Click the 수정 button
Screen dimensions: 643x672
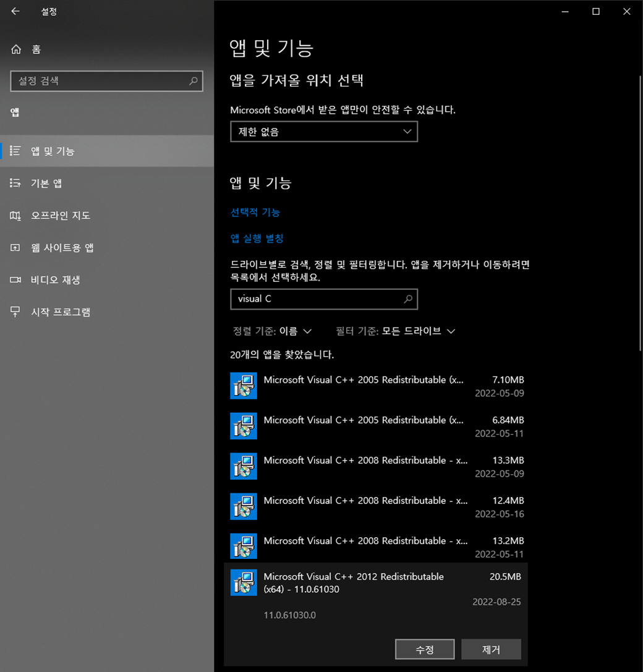pyautogui.click(x=425, y=649)
